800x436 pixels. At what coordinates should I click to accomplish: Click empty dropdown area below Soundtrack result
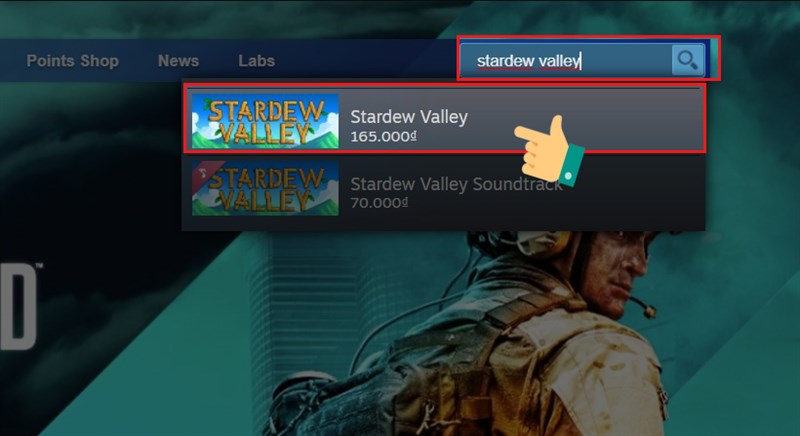pos(444,224)
